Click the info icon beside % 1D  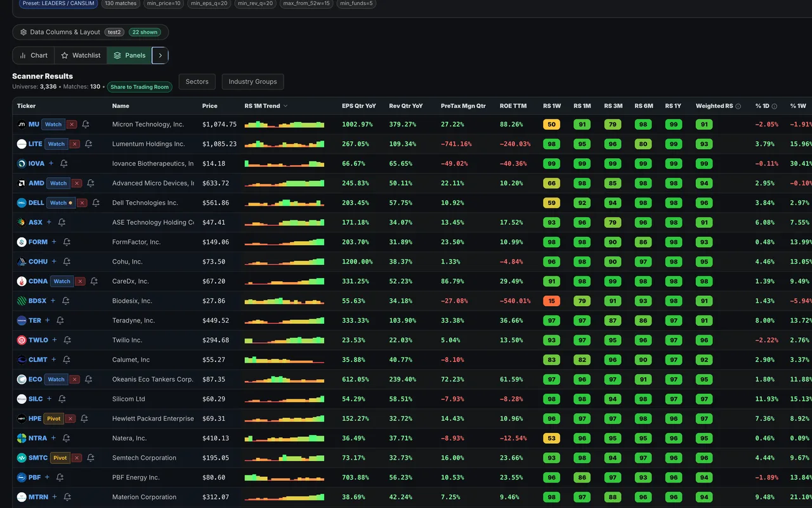point(775,107)
